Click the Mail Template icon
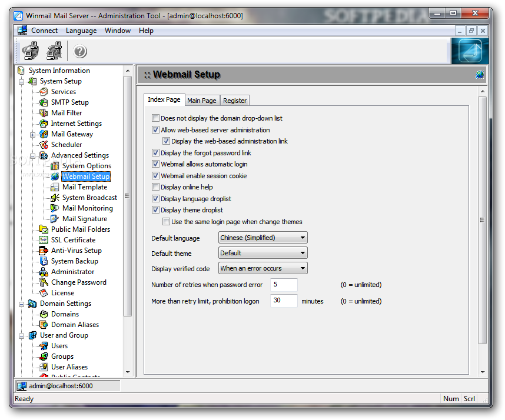The width and height of the screenshot is (505, 420). (55, 187)
